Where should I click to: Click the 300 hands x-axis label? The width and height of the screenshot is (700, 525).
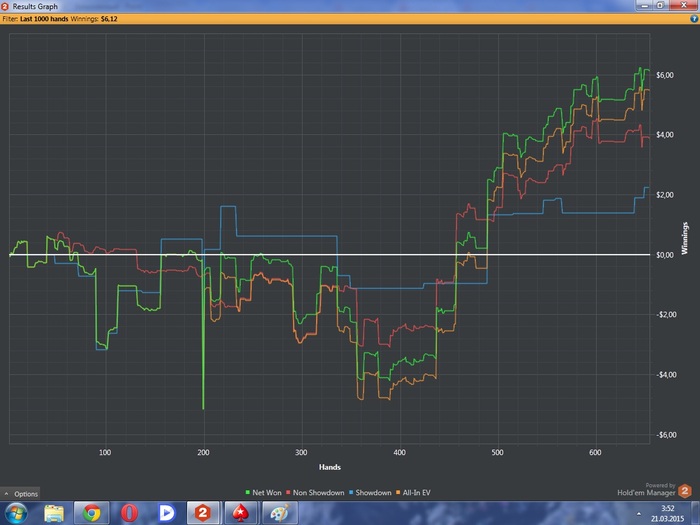pos(301,452)
